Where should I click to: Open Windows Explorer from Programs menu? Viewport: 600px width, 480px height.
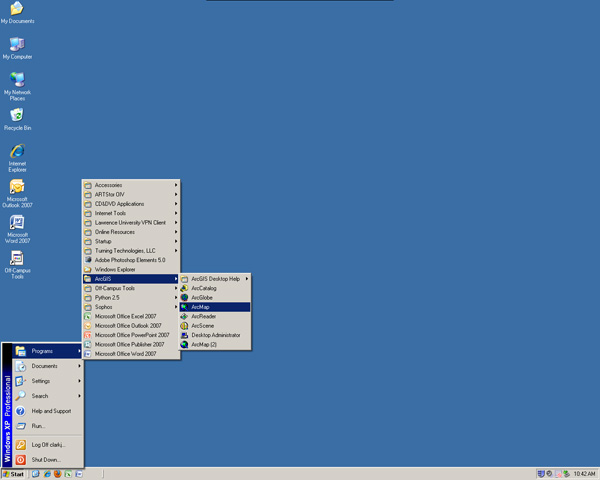click(x=131, y=269)
